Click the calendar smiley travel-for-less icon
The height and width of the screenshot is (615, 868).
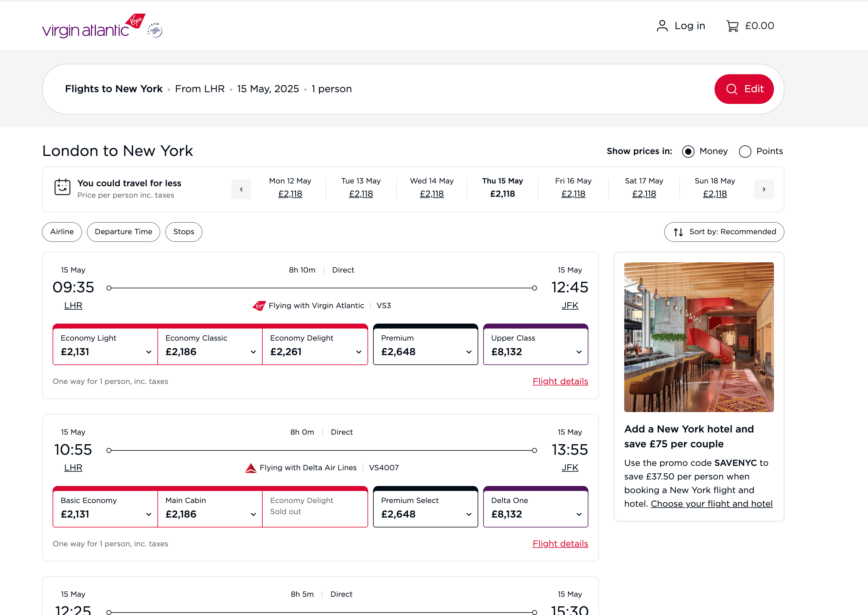(62, 187)
